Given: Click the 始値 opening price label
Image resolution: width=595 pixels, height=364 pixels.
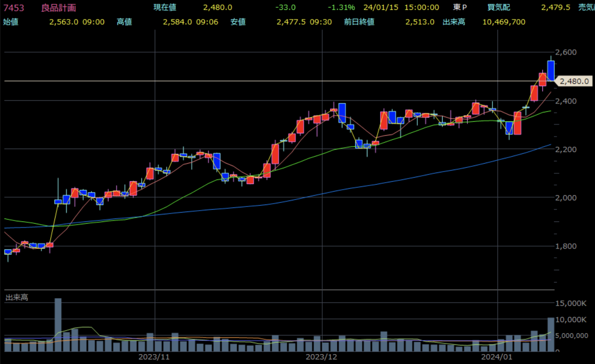Looking at the screenshot, I should pos(11,22).
